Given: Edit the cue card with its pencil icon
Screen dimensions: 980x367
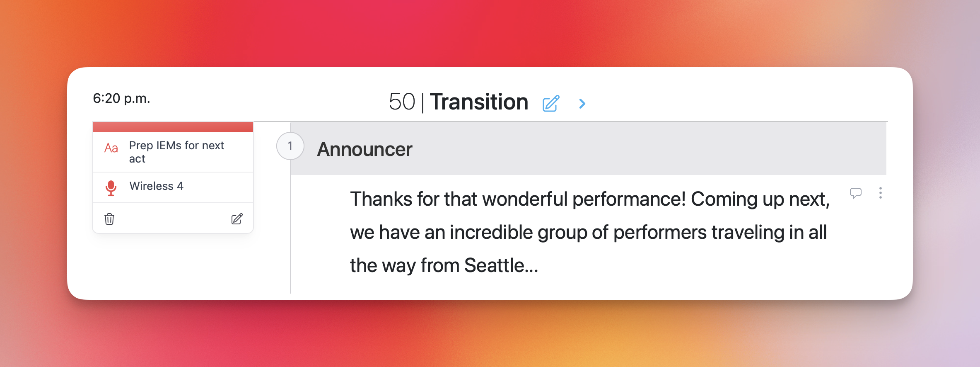Looking at the screenshot, I should tap(237, 219).
